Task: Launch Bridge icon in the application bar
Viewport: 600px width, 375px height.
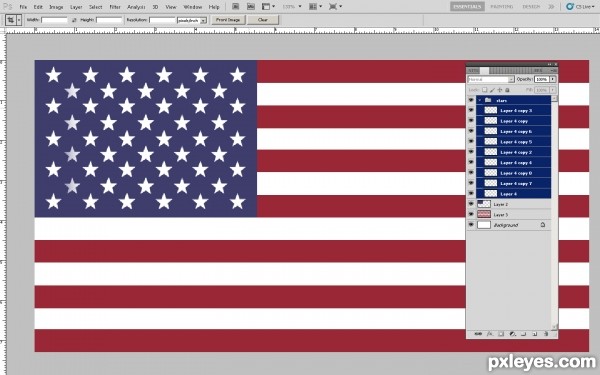Action: 236,7
